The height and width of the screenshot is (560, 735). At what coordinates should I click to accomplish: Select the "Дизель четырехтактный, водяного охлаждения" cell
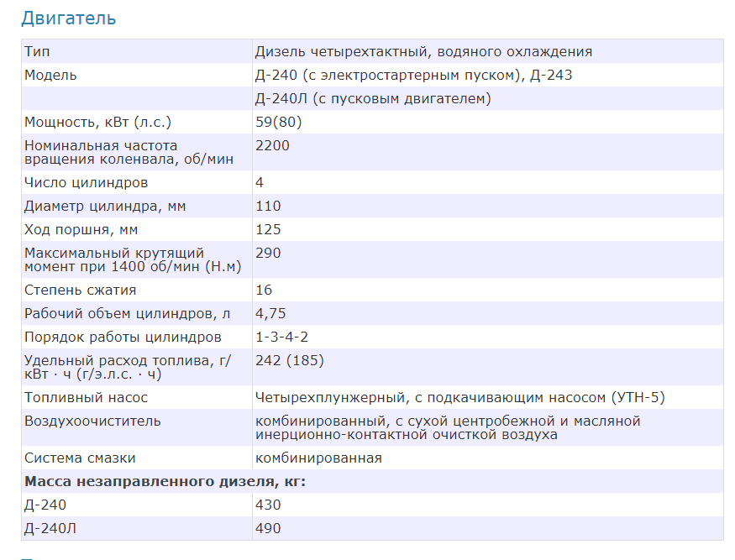423,51
